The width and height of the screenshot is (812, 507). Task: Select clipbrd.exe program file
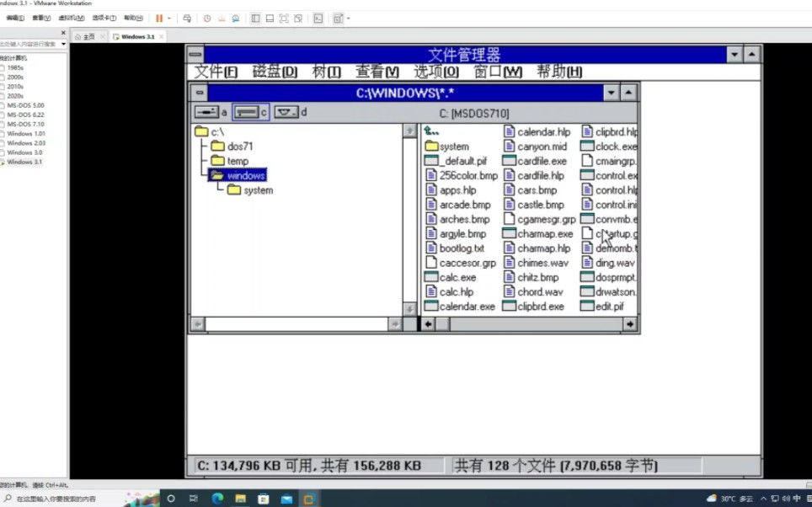(534, 306)
